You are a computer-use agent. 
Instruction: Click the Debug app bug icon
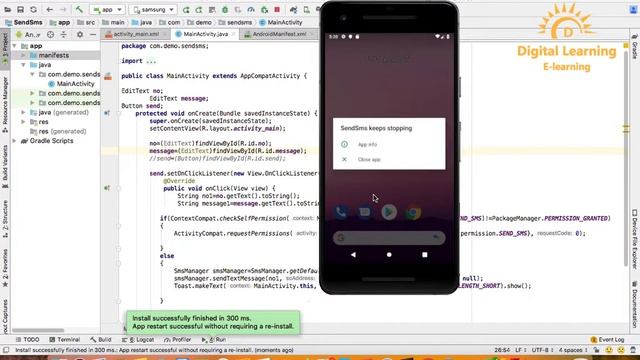click(x=225, y=9)
